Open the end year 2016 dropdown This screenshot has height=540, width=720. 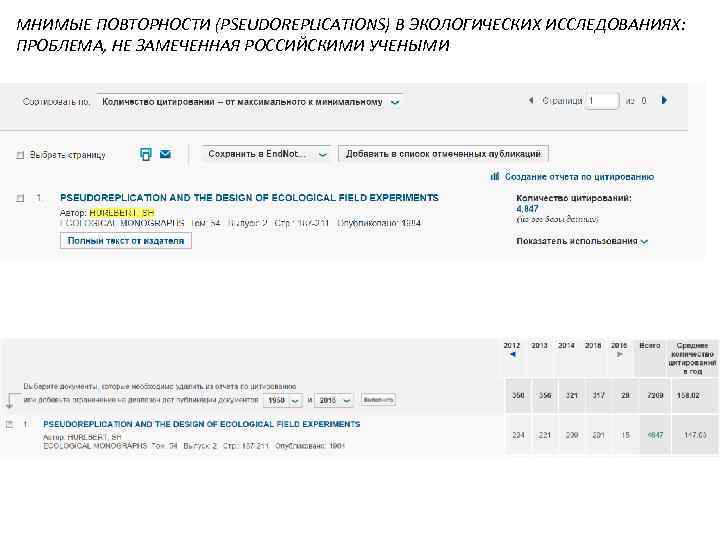click(x=334, y=400)
